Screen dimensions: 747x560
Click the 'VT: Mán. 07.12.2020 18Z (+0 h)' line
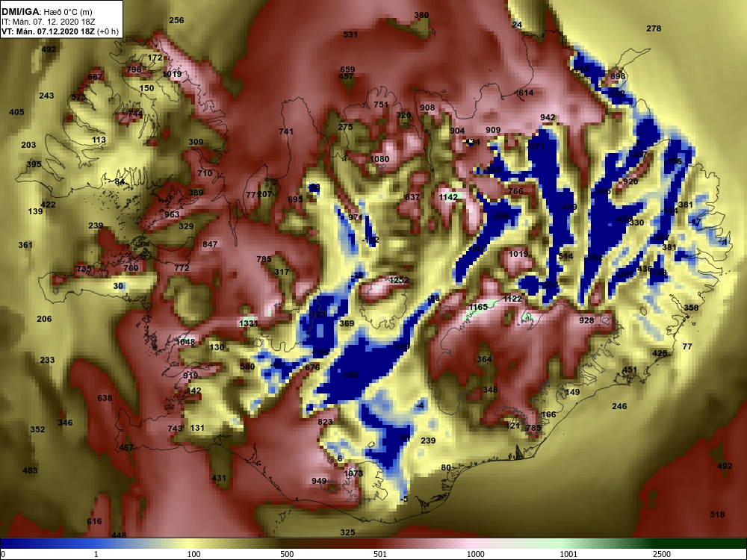(x=60, y=32)
